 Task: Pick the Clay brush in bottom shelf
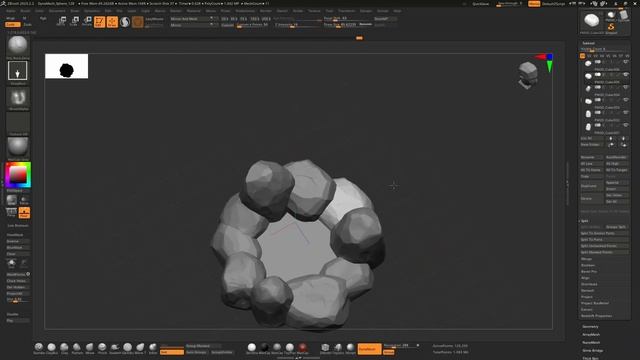[x=64, y=347]
